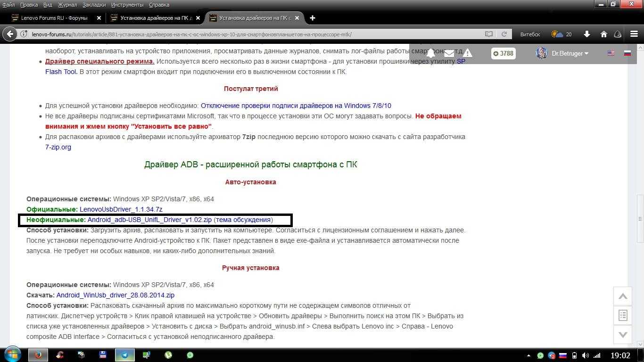Click the 3788 reputation points badge
Screen dimensions: 644x362
(504, 53)
